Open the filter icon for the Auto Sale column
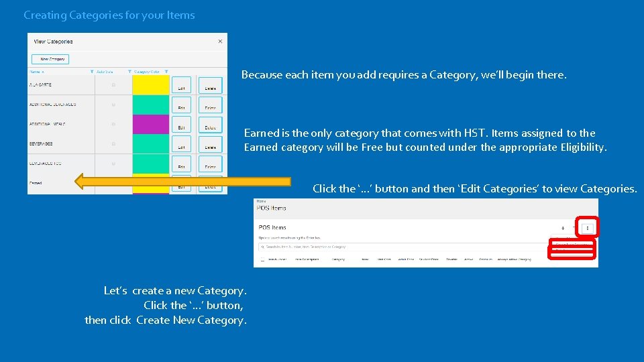 point(129,72)
